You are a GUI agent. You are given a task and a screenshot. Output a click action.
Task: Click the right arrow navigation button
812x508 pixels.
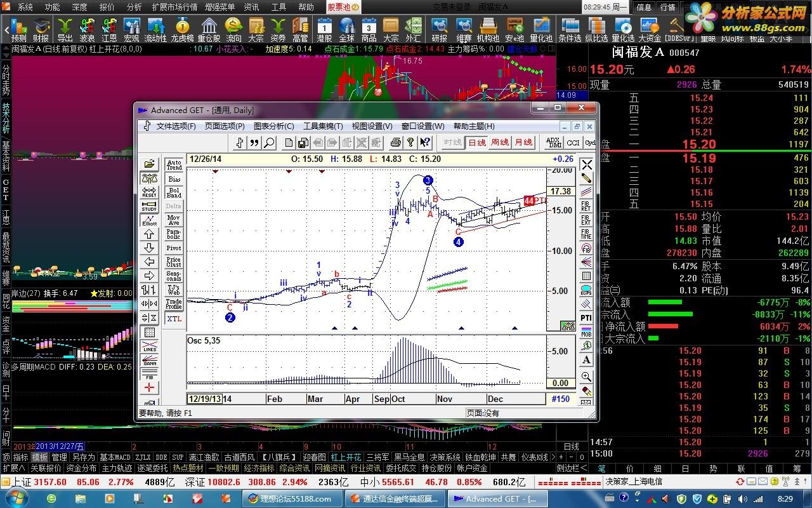[x=149, y=276]
